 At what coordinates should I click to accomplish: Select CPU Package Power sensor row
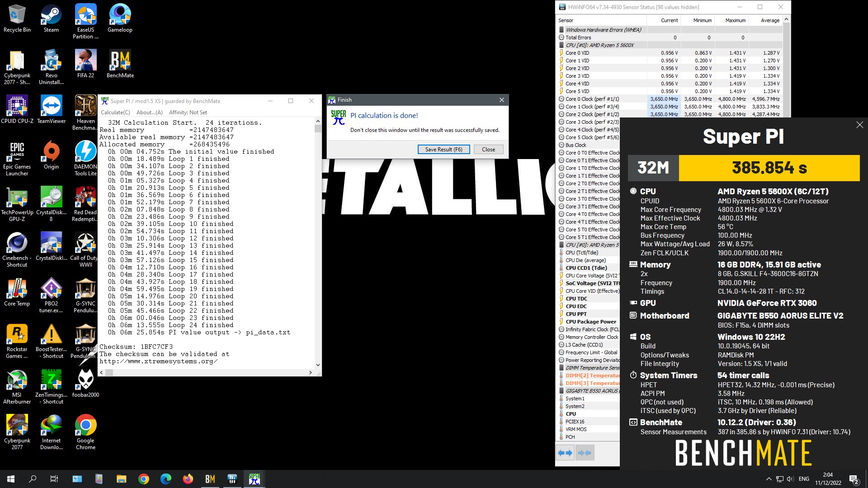pyautogui.click(x=588, y=322)
